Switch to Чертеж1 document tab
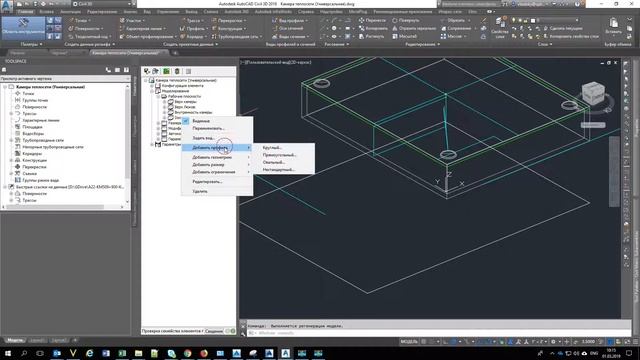Viewport: 640px width, 360px height. (x=59, y=53)
